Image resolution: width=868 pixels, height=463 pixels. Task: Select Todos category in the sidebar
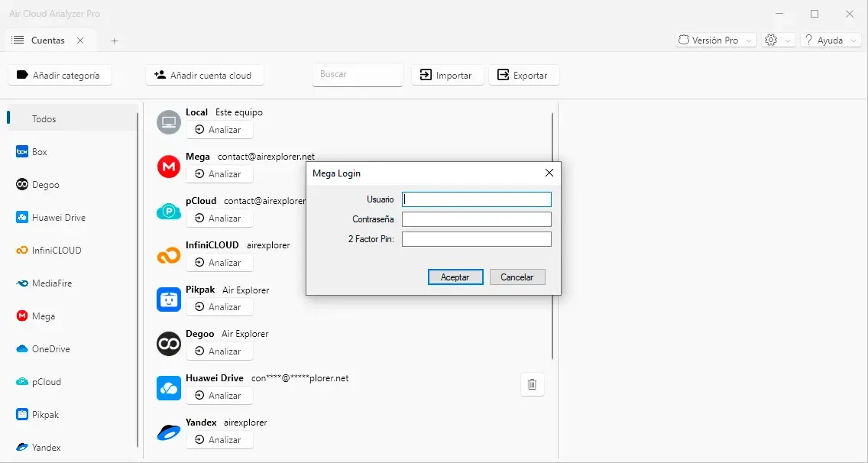[72, 118]
